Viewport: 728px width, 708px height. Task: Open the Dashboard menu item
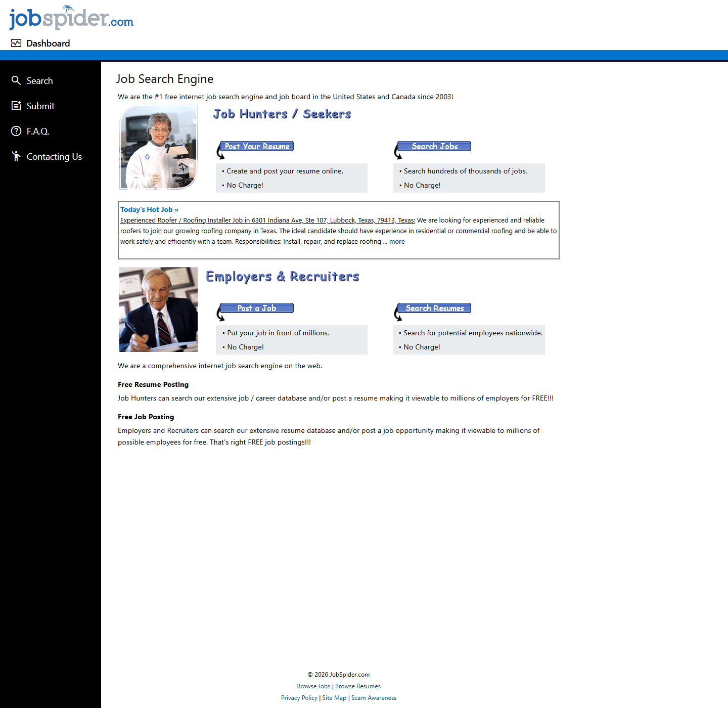pos(48,43)
